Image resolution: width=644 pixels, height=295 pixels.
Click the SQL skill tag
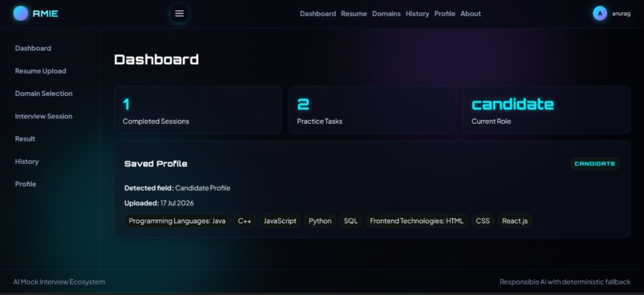(x=350, y=221)
